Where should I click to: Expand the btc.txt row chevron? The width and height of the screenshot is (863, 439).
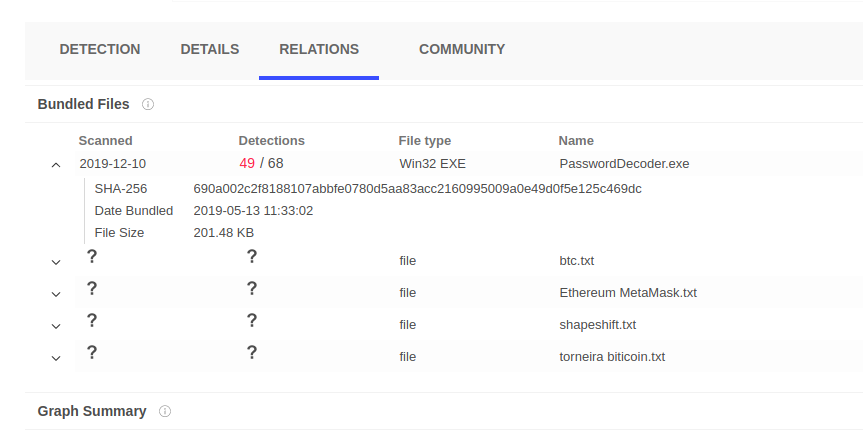pos(56,262)
